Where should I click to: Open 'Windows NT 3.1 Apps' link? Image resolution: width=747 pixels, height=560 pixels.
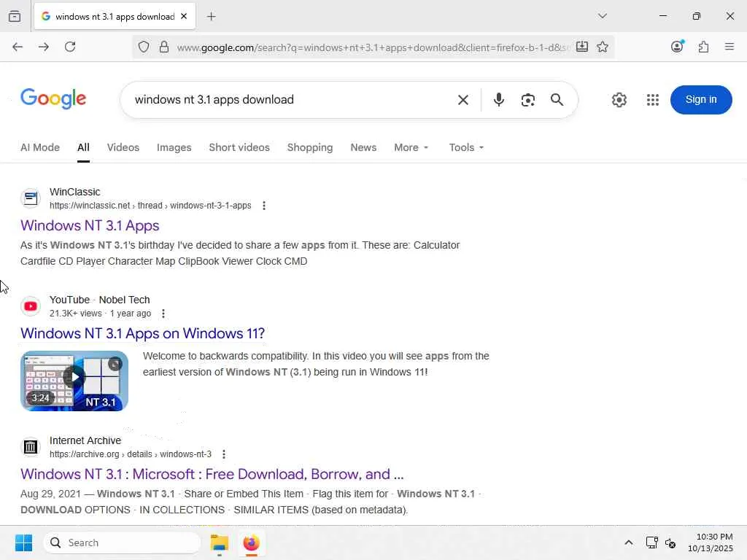[90, 225]
